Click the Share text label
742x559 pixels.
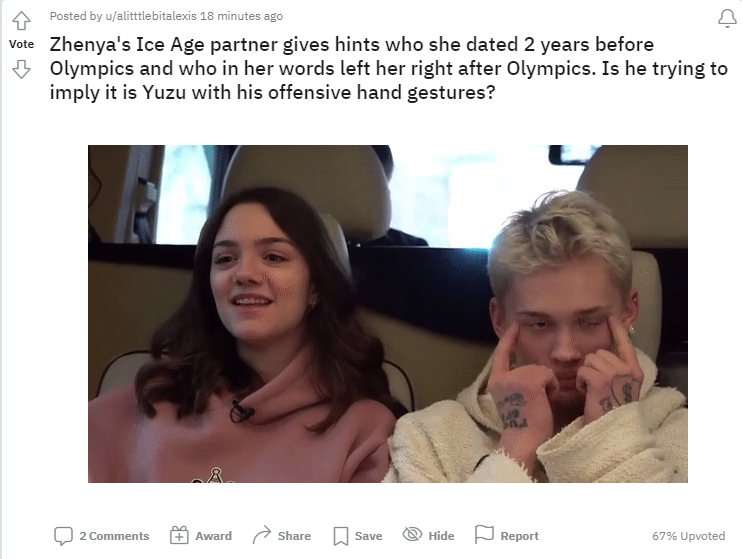coord(294,536)
